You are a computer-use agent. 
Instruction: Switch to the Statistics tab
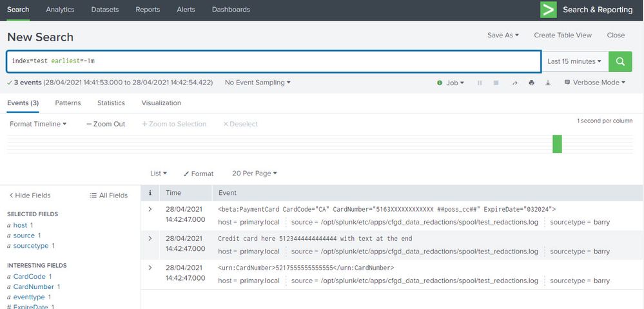pos(111,103)
